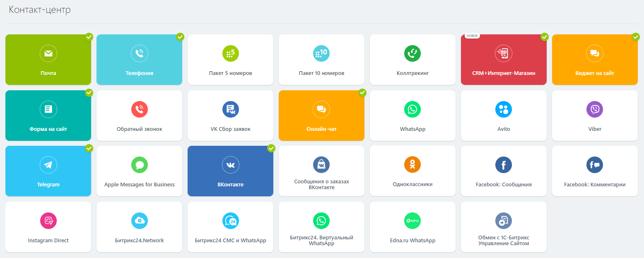The width and height of the screenshot is (644, 258).
Task: Click the 'Битрикс24.Network' label text
Action: coord(139,241)
